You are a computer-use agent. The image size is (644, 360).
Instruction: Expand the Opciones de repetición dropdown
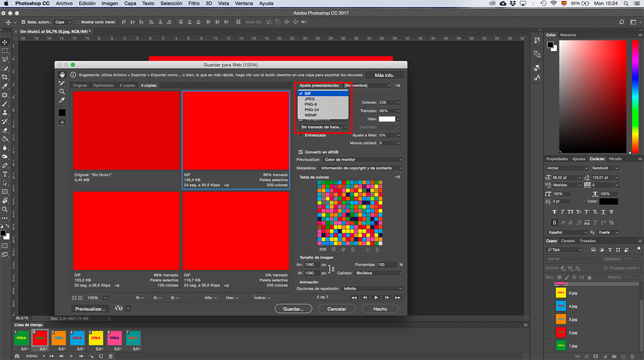tap(372, 289)
